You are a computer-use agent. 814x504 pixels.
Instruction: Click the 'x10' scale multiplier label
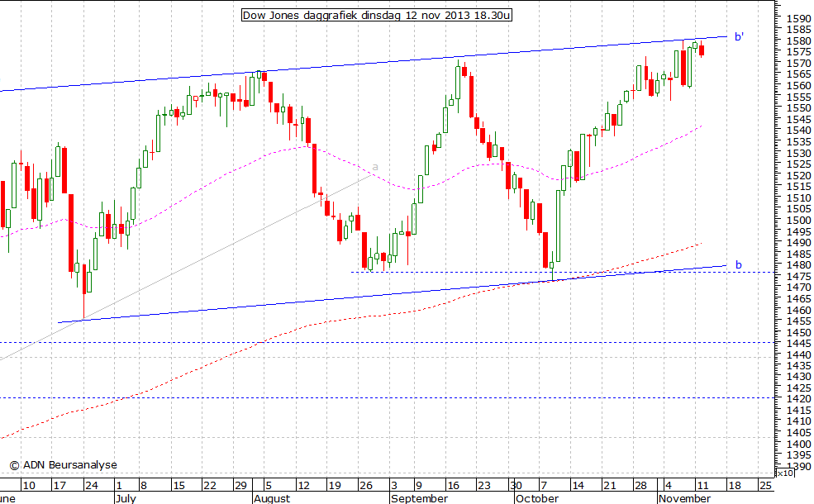coord(785,473)
